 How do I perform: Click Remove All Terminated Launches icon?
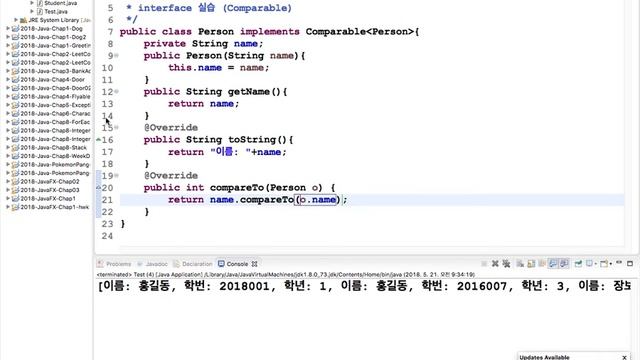[506, 264]
